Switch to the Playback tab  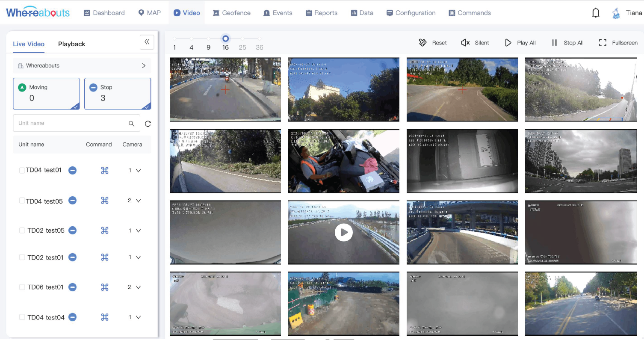pos(71,44)
